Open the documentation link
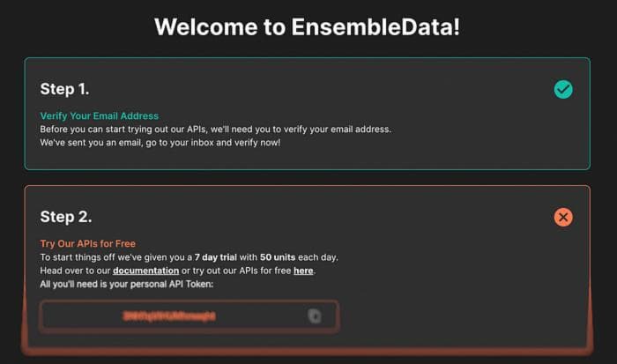 145,271
